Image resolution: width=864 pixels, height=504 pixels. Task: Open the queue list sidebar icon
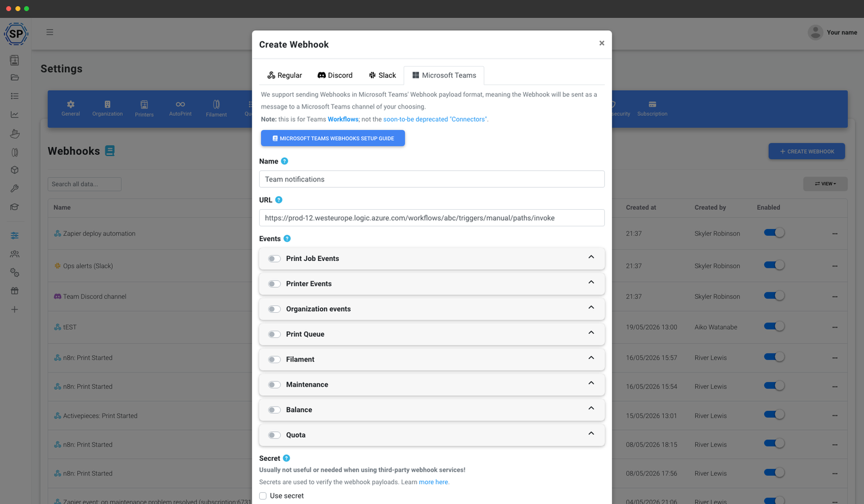coord(15,96)
